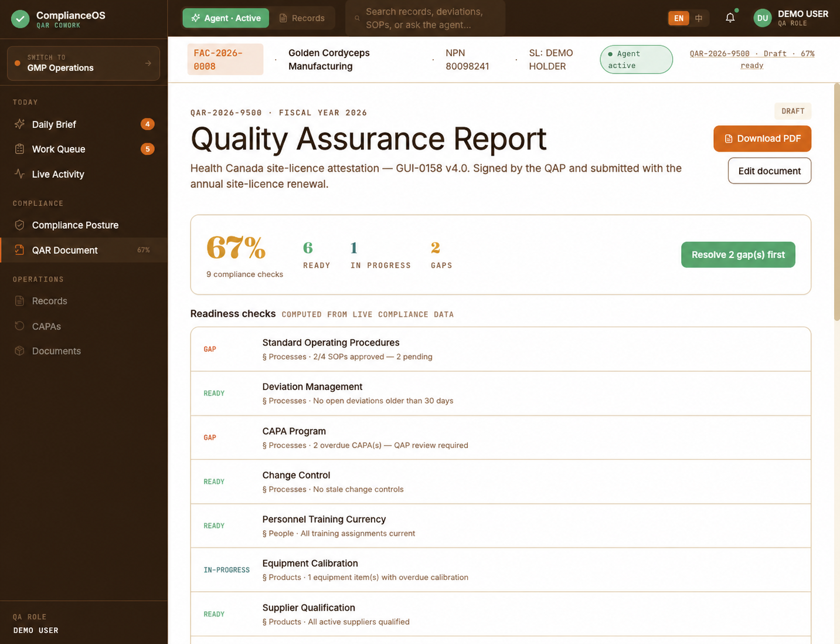Click the 1 IN PROGRESS counter
Image resolution: width=840 pixels, height=644 pixels.
[x=380, y=255]
